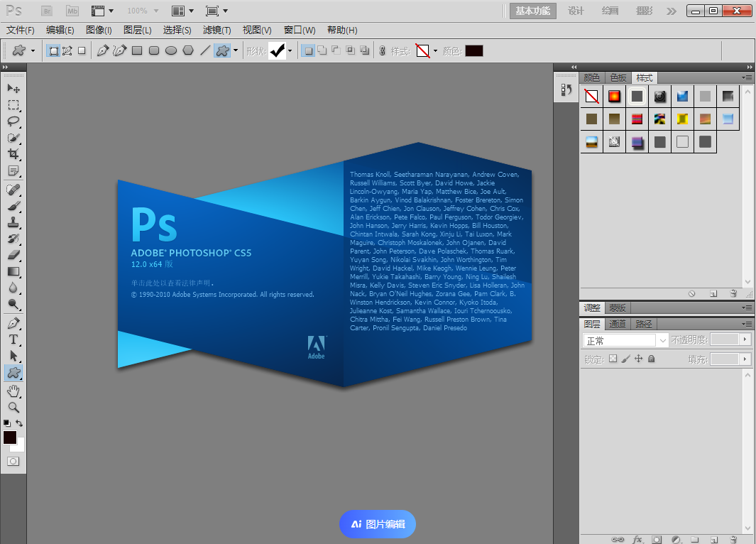
Task: Switch foreground and background colors
Action: point(19,423)
